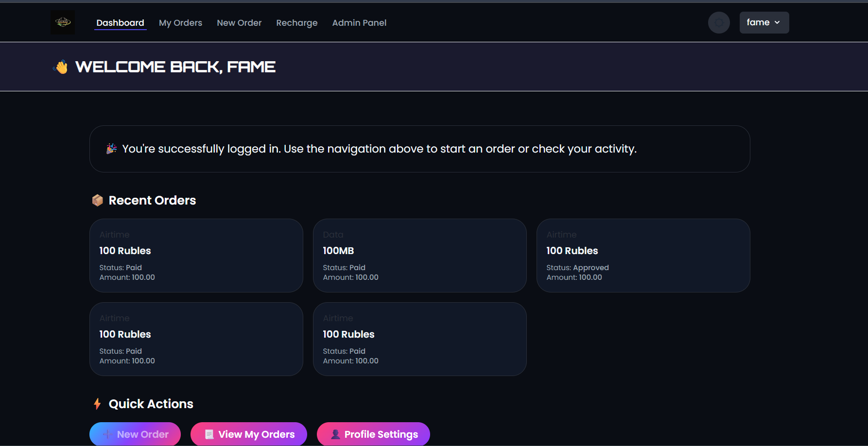Click the lightning bolt beside Quick Actions
The height and width of the screenshot is (446, 868).
pyautogui.click(x=97, y=403)
